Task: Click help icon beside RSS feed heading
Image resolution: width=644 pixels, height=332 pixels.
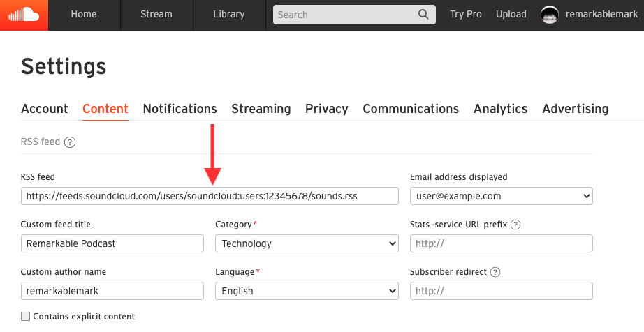Action: (x=70, y=142)
